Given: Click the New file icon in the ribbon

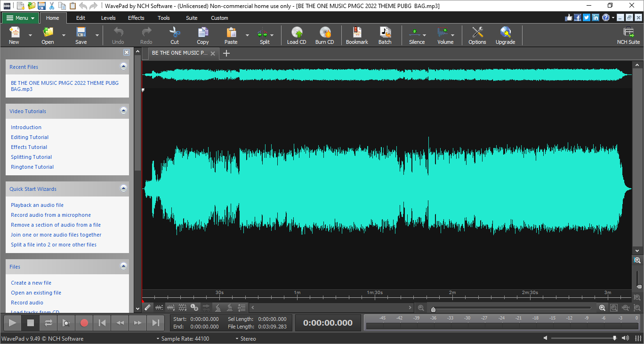Looking at the screenshot, I should (x=14, y=33).
